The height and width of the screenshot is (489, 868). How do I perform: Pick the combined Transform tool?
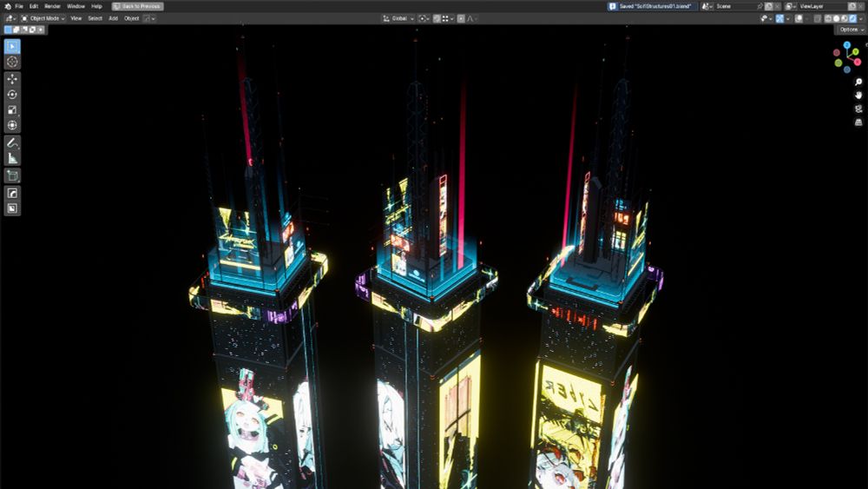12,125
